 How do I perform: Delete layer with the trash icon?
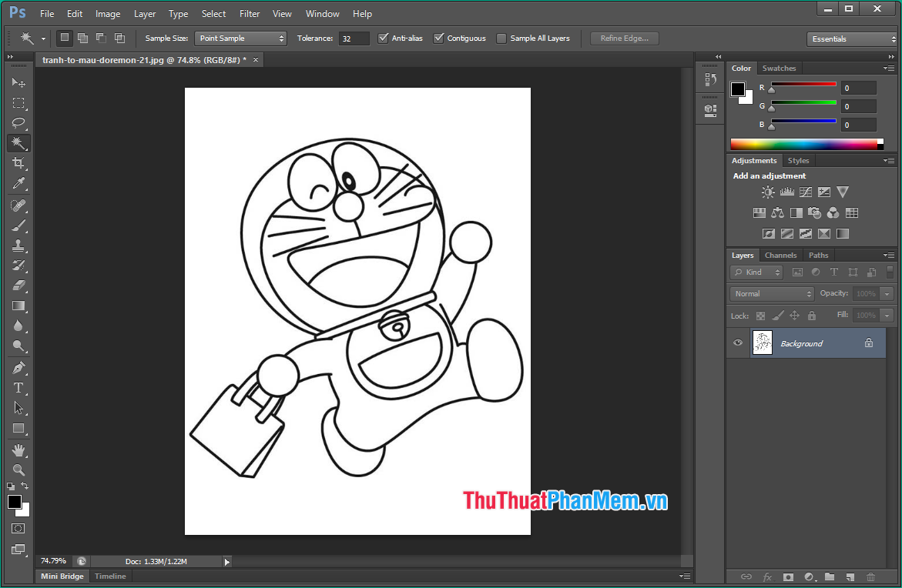click(871, 576)
